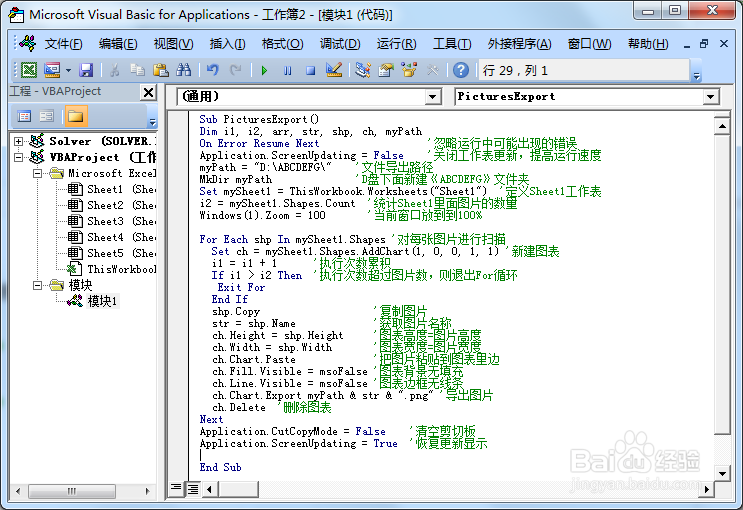Click the Reset stop icon
This screenshot has height=510, width=743.
coord(310,71)
